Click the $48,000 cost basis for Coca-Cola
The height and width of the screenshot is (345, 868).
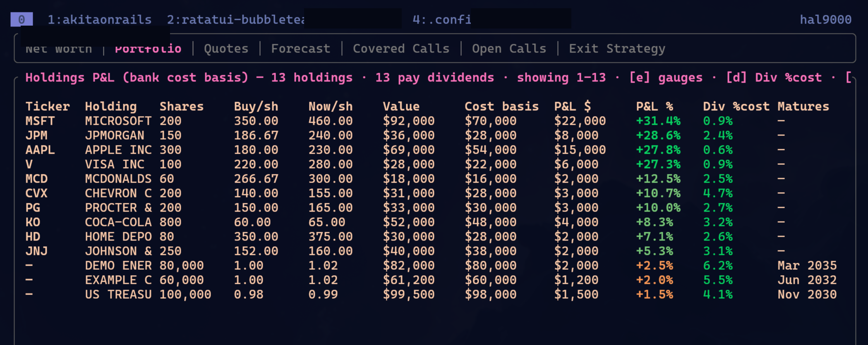point(491,222)
